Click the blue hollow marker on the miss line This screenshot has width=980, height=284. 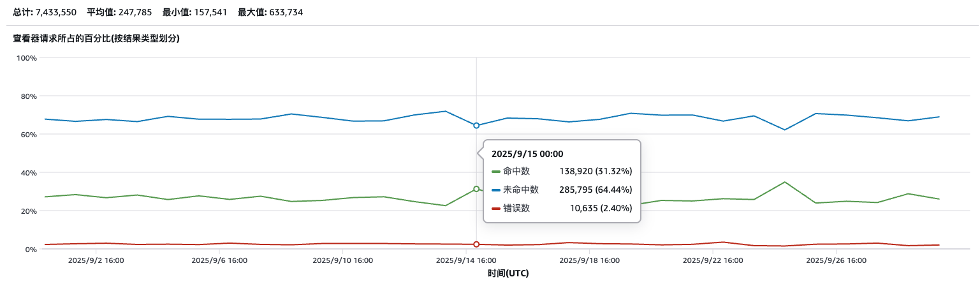point(476,126)
